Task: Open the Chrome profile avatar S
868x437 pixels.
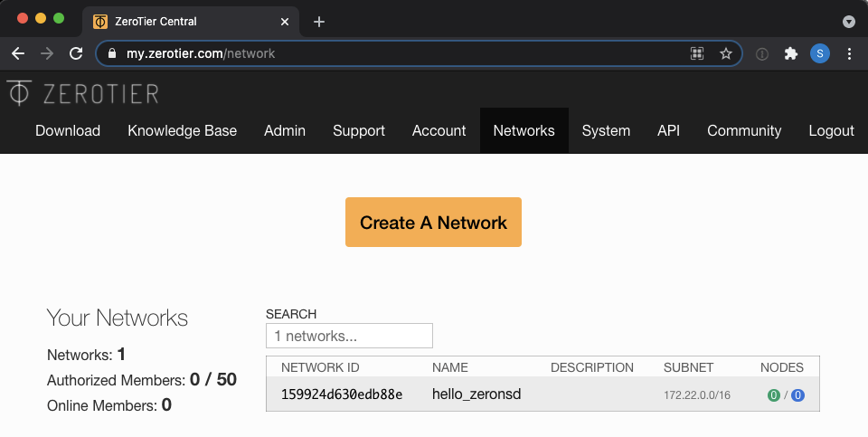Action: (820, 53)
